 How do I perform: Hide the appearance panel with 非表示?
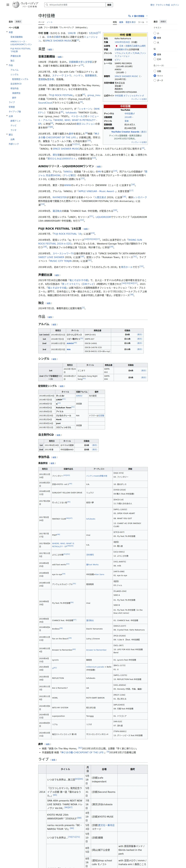(x=163, y=22)
